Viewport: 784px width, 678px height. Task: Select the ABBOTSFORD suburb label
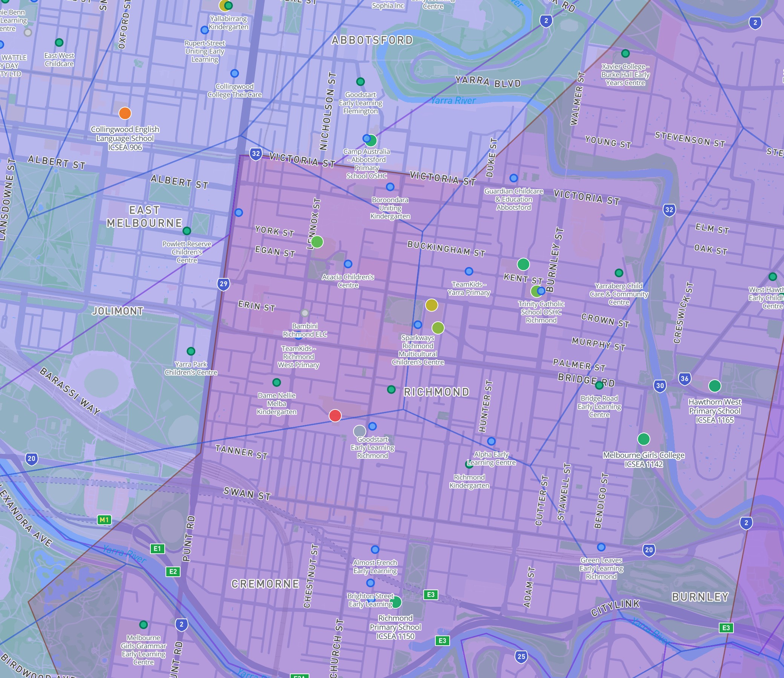(x=372, y=40)
